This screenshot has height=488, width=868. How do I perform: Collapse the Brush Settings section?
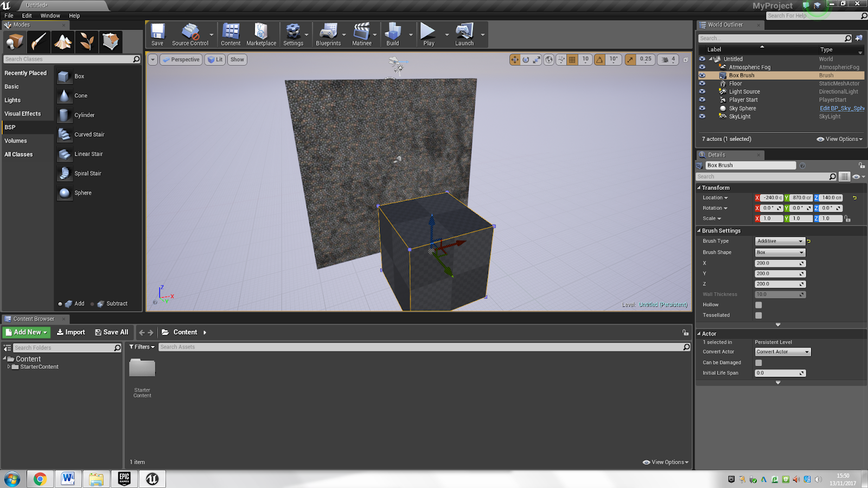click(699, 230)
